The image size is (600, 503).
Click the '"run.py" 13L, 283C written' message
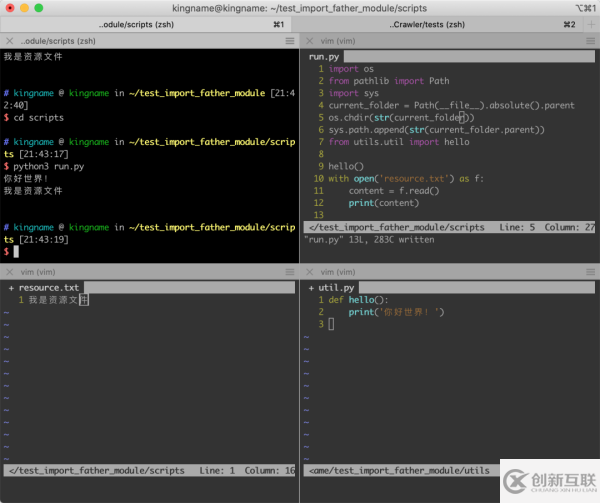(x=369, y=240)
